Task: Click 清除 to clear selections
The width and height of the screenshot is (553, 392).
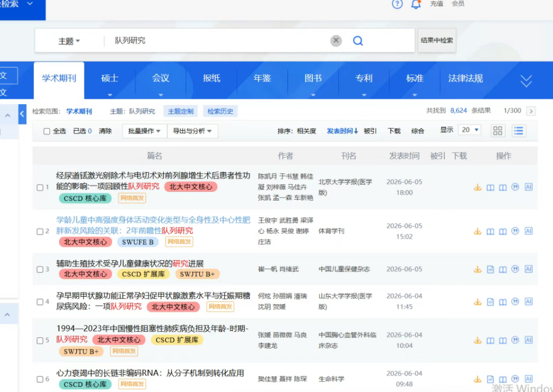Action: coord(105,131)
